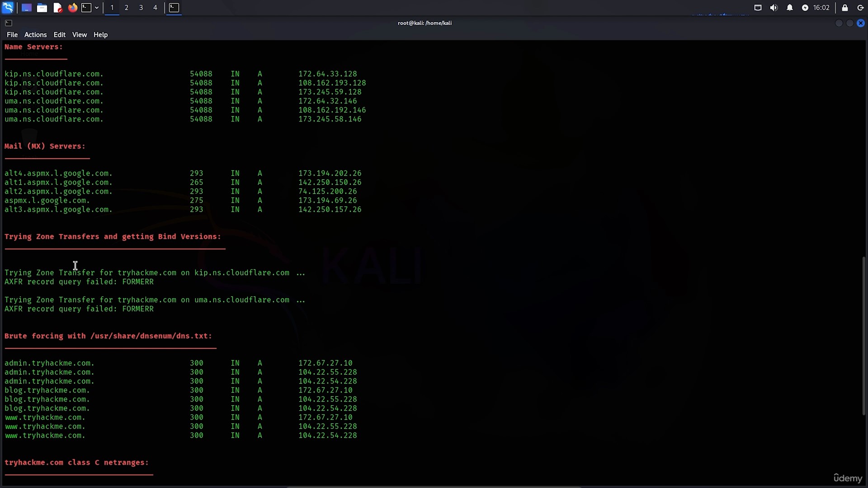Click 'Trying Zone Transfers and getting Bind Versions:' heading
868x488 pixels.
pyautogui.click(x=113, y=237)
